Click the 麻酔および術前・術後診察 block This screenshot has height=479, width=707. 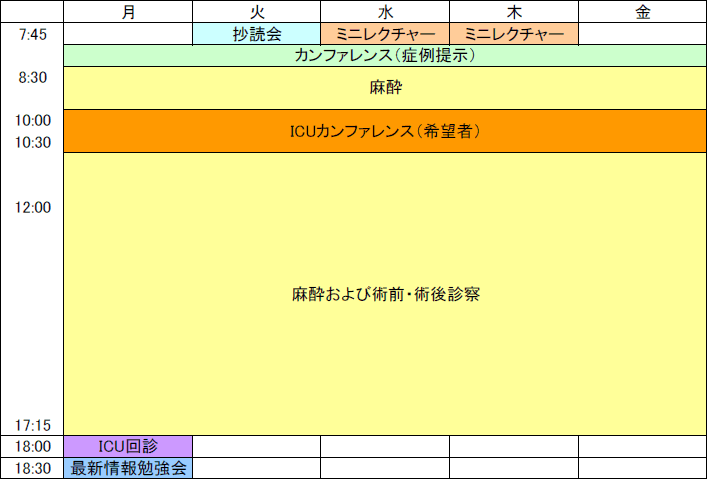385,295
